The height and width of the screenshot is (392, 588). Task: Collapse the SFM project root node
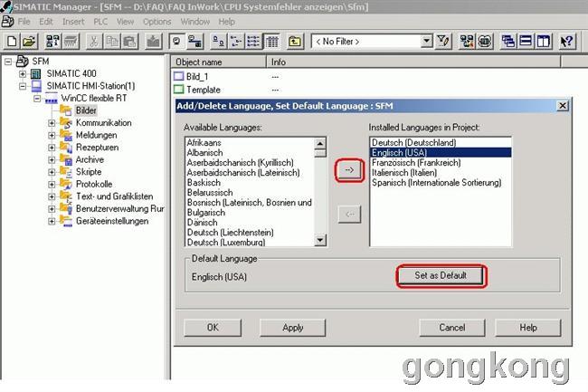coord(7,62)
